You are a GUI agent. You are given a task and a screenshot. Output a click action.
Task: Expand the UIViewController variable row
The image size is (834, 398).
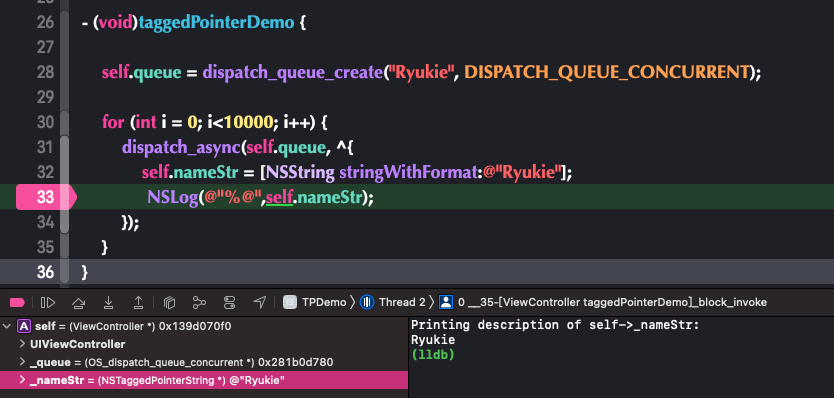tap(22, 344)
